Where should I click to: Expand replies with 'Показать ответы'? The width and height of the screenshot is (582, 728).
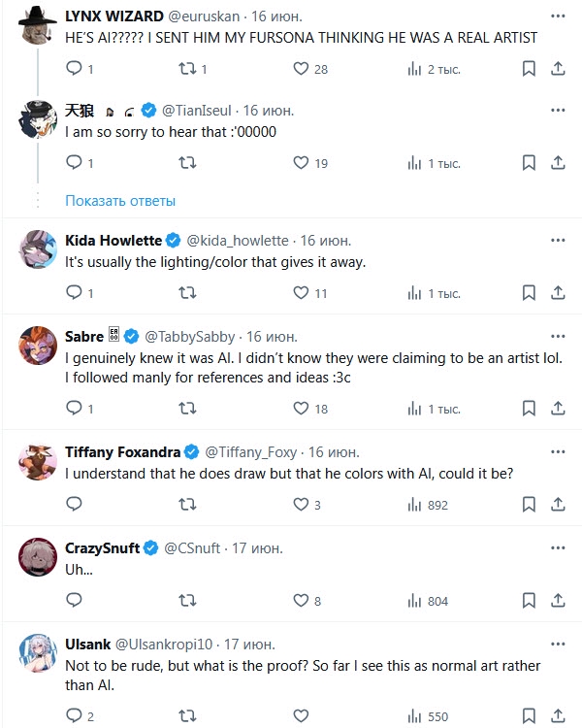coord(120,201)
